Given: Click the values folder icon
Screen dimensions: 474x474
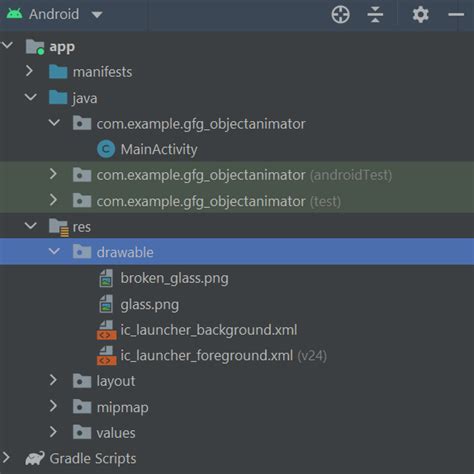Looking at the screenshot, I should click(x=82, y=432).
